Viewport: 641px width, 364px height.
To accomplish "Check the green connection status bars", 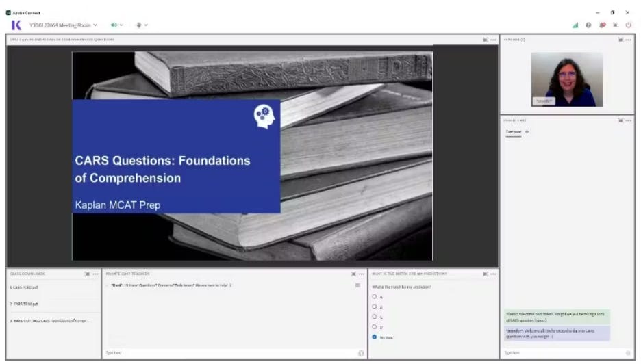I will tap(575, 25).
